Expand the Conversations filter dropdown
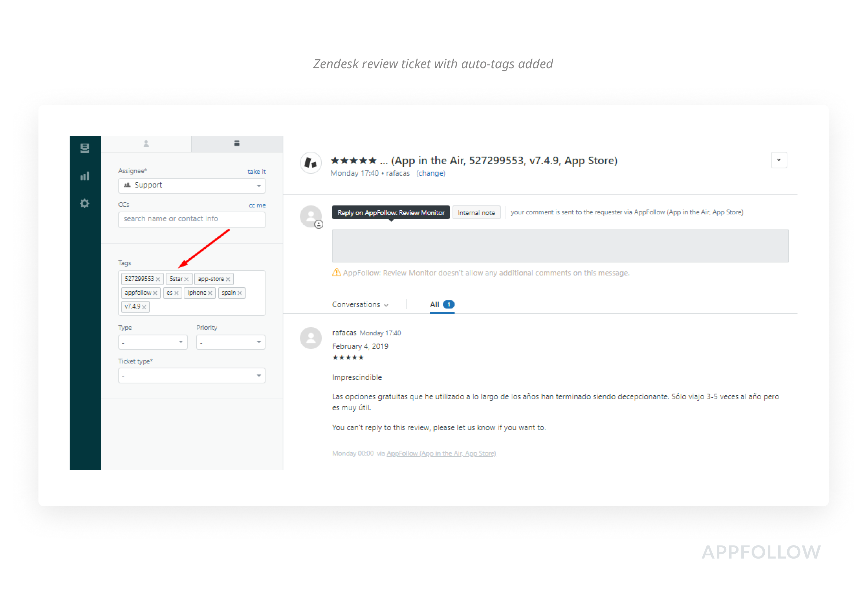The image size is (868, 608). coord(360,305)
